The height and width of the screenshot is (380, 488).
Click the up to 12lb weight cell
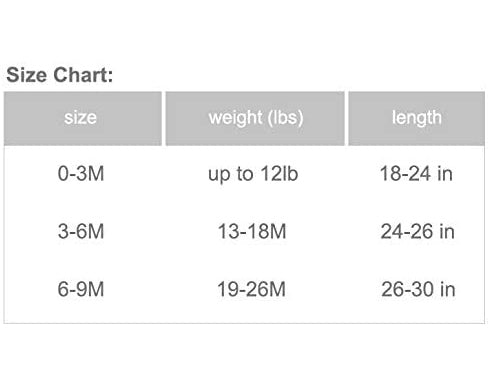click(x=253, y=174)
